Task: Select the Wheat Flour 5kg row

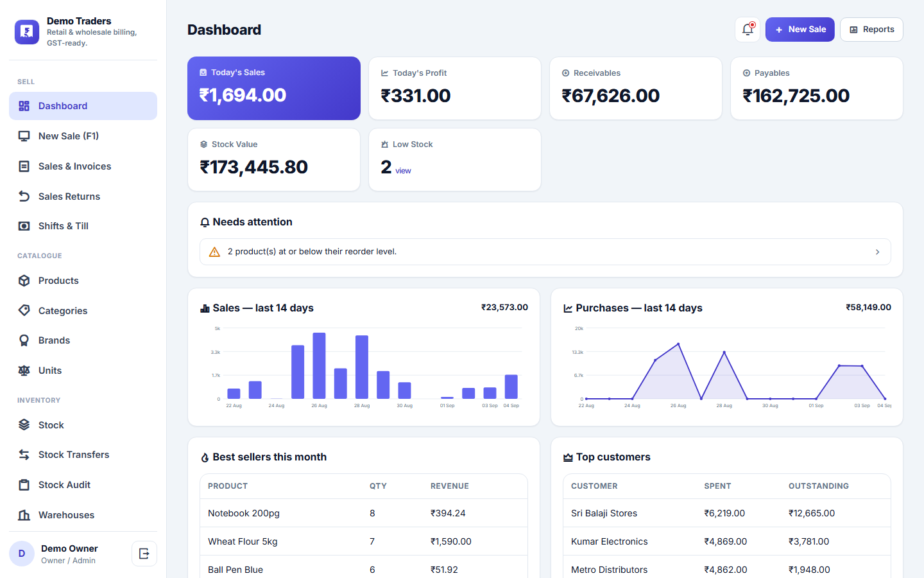Action: (x=364, y=541)
